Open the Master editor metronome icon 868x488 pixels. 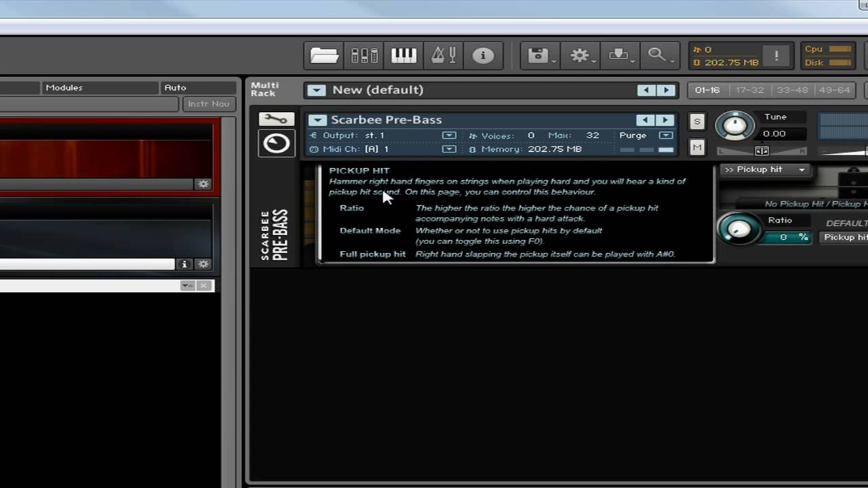(443, 56)
